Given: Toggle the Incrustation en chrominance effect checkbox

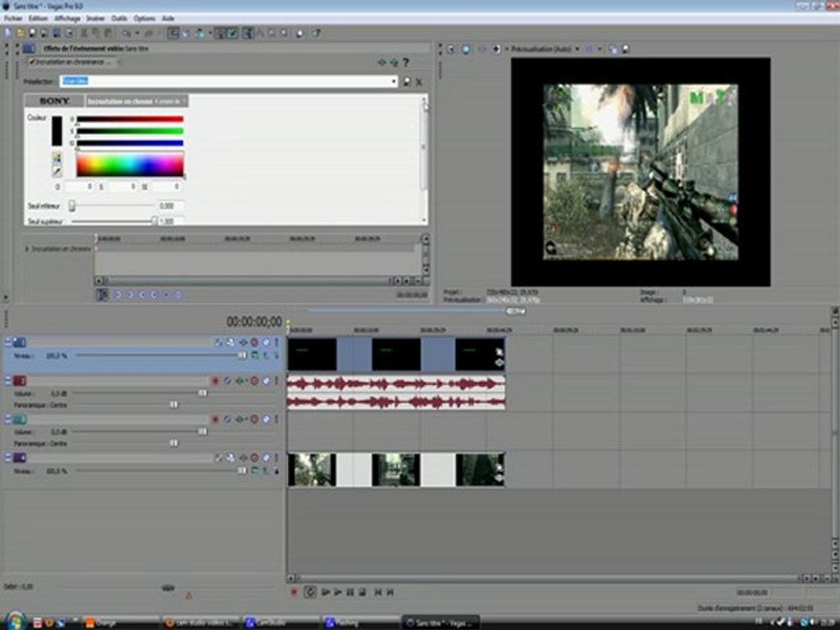Looking at the screenshot, I should click(31, 62).
